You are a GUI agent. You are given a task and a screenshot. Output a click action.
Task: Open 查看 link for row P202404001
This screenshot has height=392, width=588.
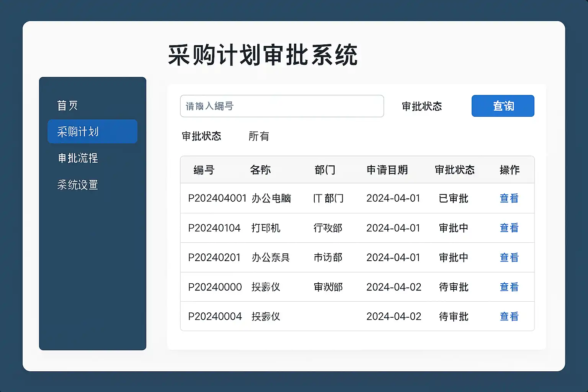click(x=509, y=198)
